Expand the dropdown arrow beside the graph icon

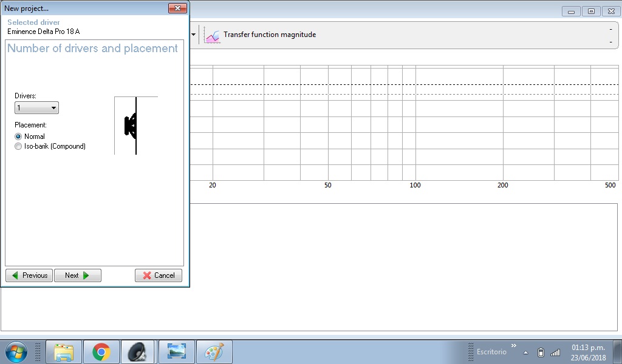(x=194, y=35)
